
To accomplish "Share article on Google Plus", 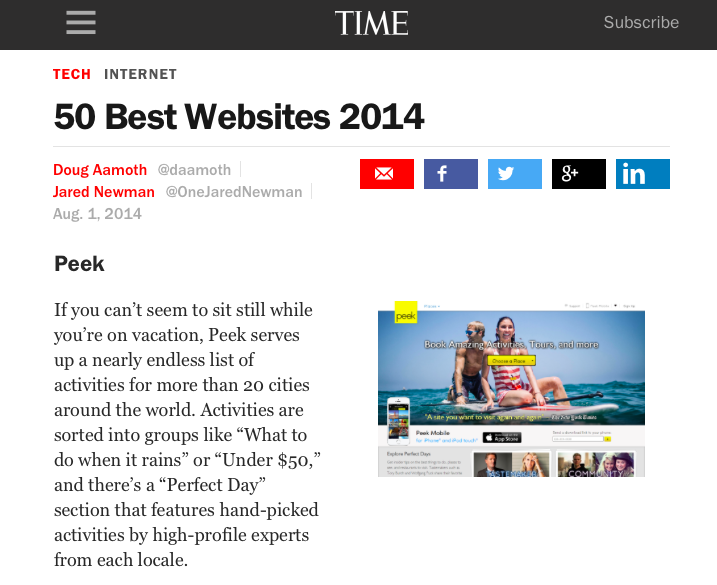I will point(579,174).
